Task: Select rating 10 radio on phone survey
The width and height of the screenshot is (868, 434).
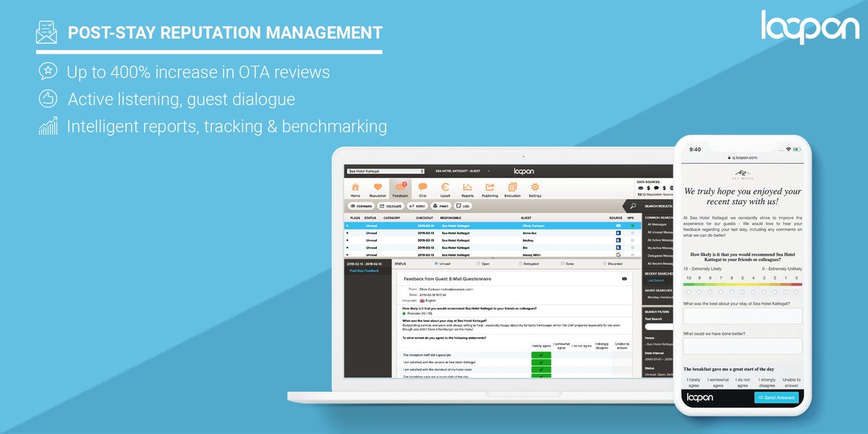Action: tap(689, 292)
